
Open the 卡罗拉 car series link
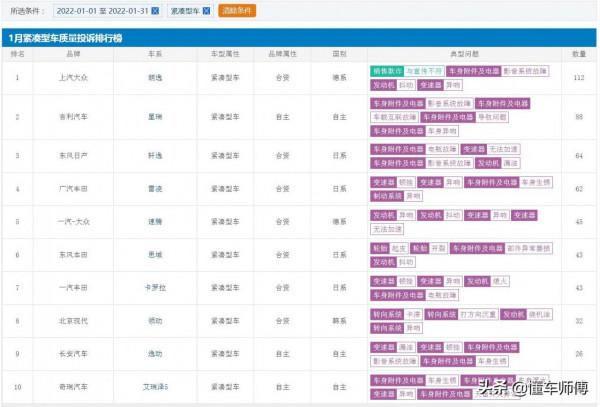coord(155,288)
